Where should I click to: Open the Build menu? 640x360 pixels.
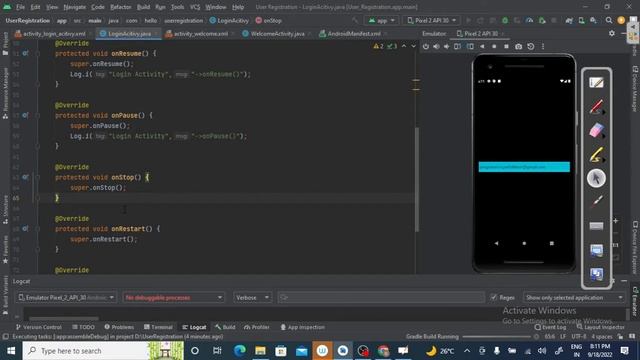(x=143, y=7)
